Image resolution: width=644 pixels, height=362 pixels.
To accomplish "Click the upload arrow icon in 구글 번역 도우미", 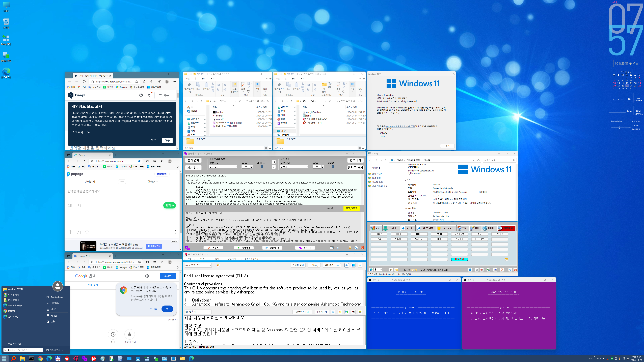I will click(360, 312).
